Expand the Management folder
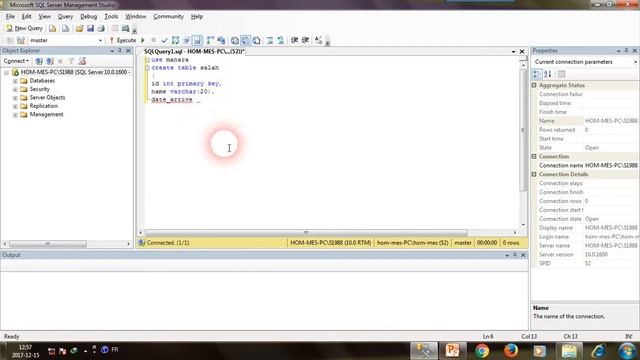Screen dimensions: 640x360 coord(15,115)
